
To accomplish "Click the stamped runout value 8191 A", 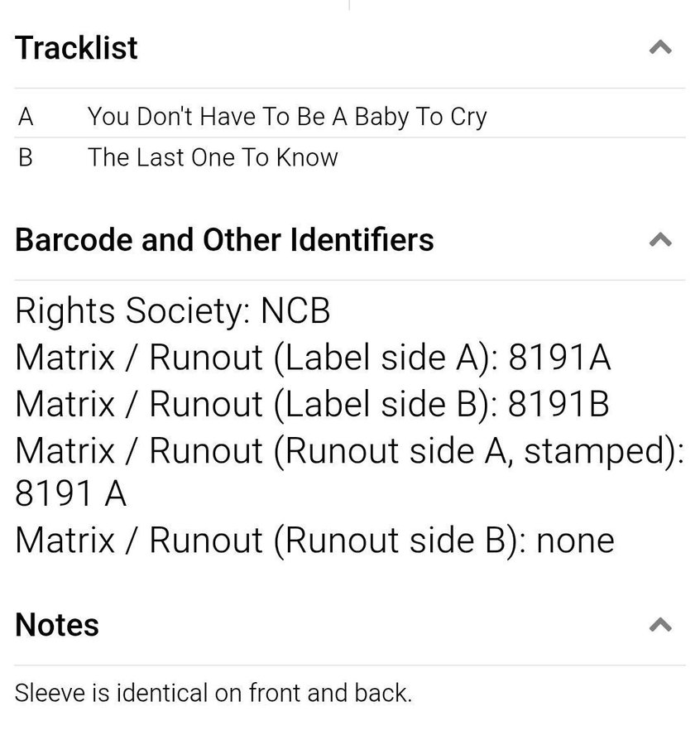I will tap(70, 495).
